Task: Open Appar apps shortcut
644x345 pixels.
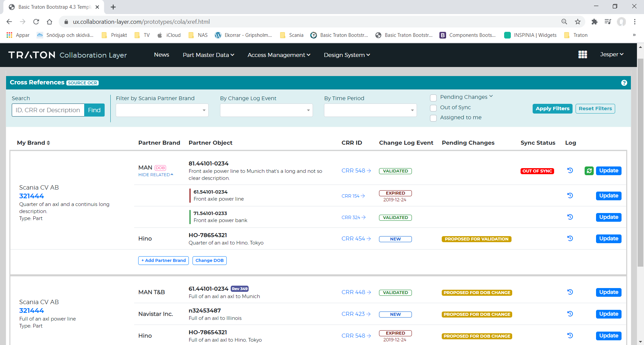Action: [18, 35]
